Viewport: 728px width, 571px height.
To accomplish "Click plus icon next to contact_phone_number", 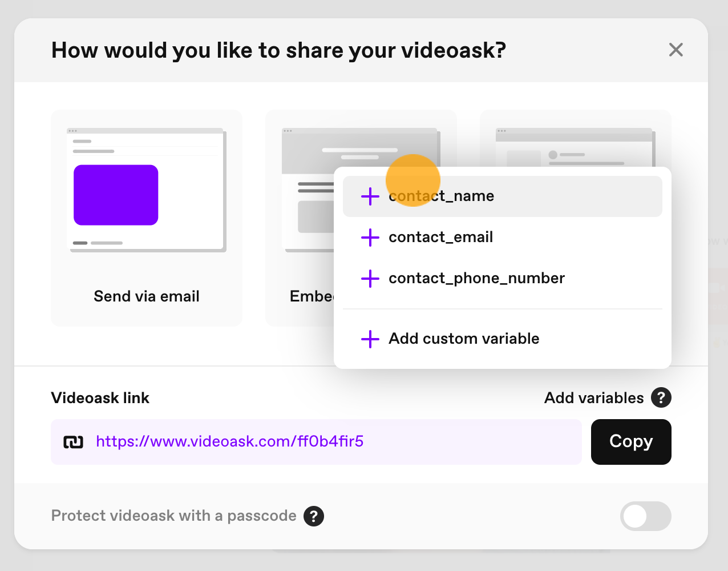I will (x=370, y=278).
